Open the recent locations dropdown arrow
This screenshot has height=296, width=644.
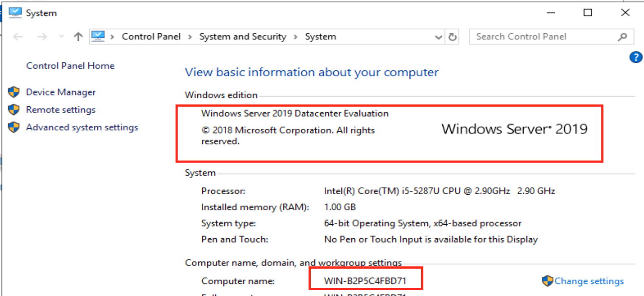point(61,37)
